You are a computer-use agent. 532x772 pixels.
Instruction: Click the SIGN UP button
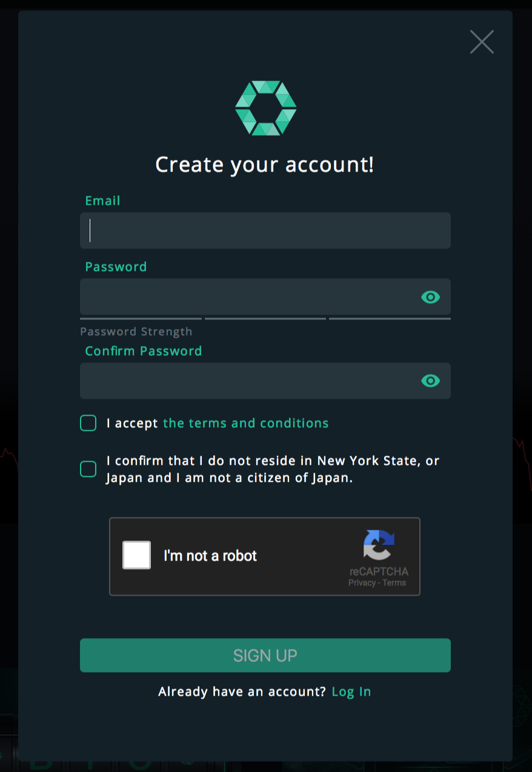click(265, 655)
